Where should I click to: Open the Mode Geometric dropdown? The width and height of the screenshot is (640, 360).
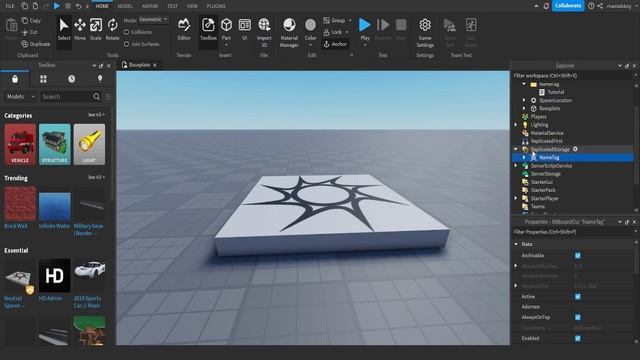pos(153,20)
